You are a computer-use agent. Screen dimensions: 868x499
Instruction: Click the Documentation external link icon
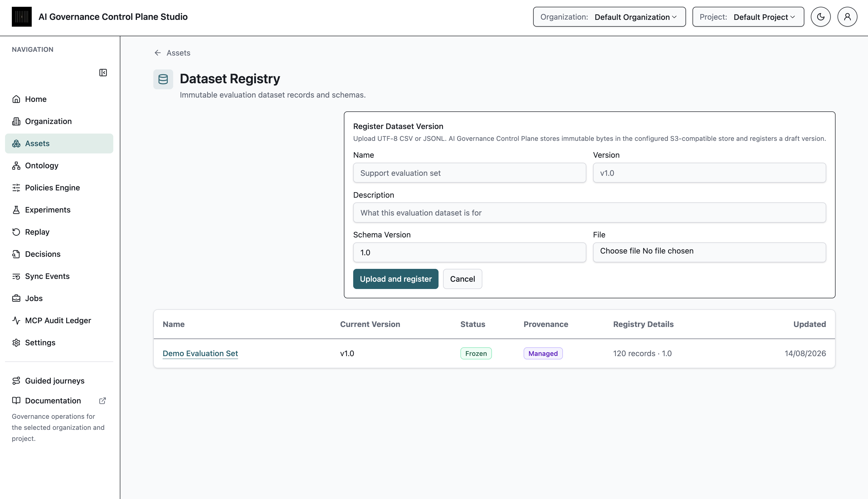point(102,401)
